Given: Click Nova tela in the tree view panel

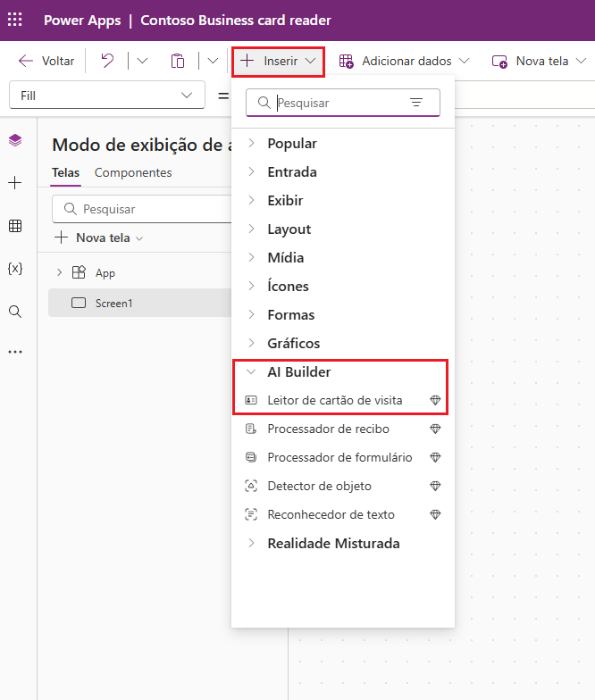Looking at the screenshot, I should pos(98,237).
